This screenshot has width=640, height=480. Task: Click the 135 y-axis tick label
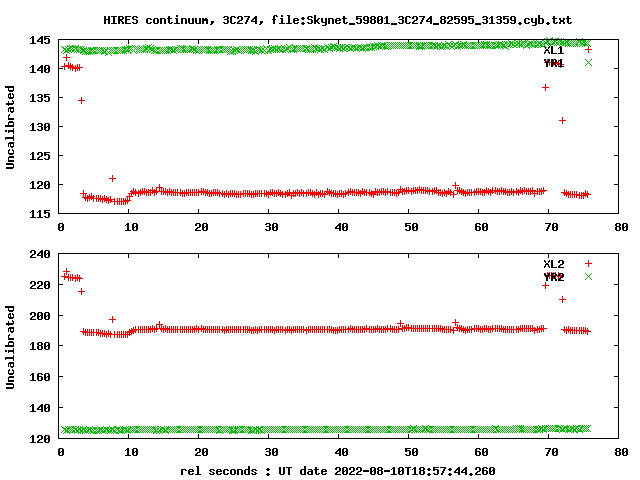coord(40,98)
